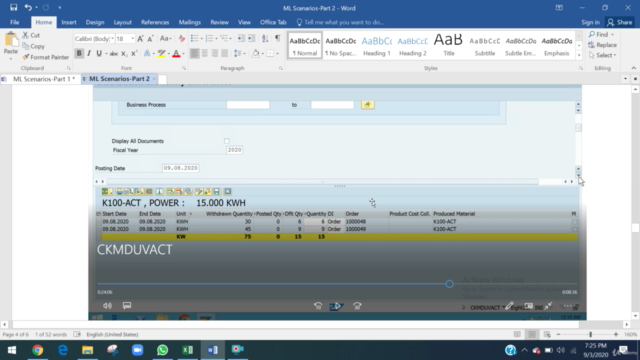
Task: Apply the Normal style
Action: tap(305, 46)
